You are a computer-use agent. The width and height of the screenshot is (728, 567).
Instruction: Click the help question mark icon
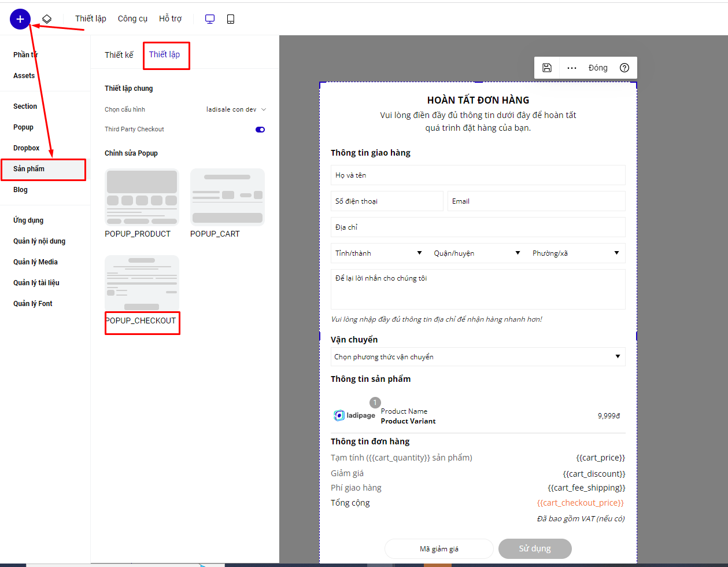click(x=624, y=68)
